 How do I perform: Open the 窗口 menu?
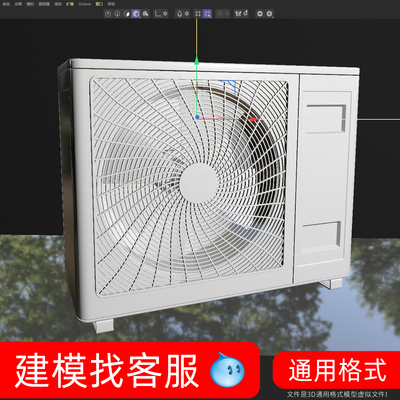pos(99,4)
